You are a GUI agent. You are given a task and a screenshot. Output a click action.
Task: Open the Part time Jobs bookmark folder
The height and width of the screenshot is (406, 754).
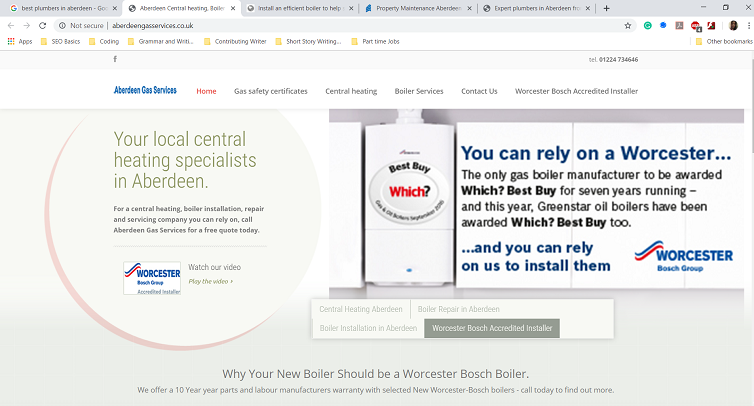[x=376, y=41]
